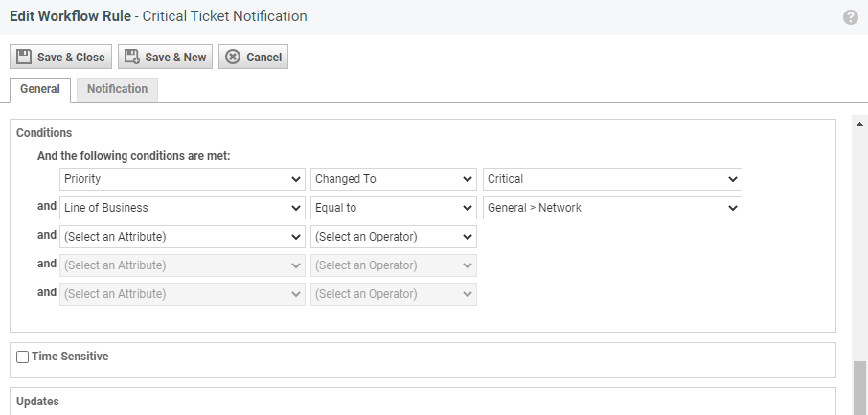Click the scrollbar up arrow
868x415 pixels.
click(x=858, y=124)
